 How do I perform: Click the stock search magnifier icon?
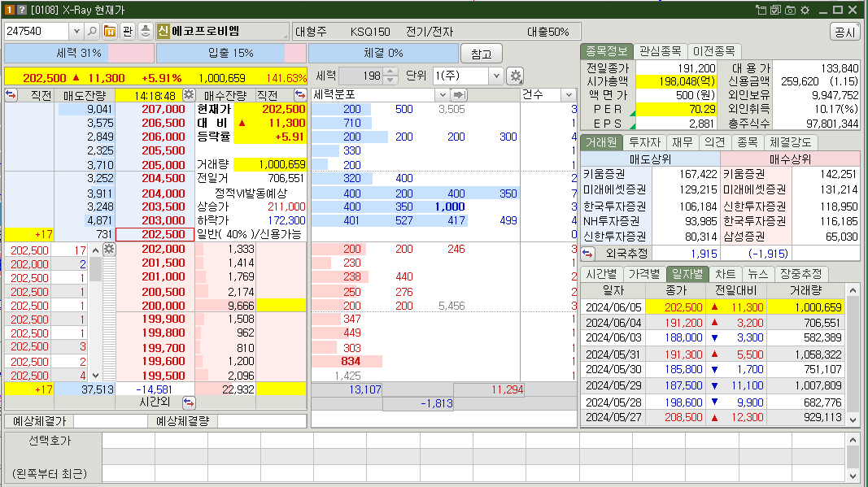point(93,32)
